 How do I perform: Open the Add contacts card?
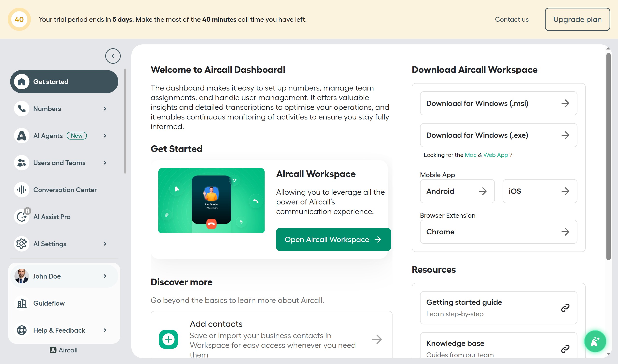271,335
